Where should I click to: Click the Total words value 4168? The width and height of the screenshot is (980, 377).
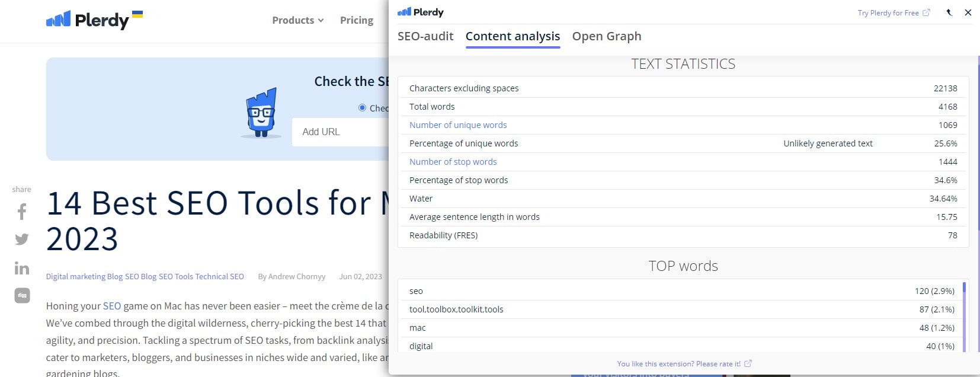948,107
